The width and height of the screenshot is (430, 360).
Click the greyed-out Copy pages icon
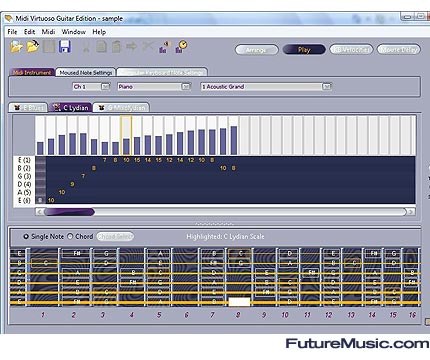[101, 46]
